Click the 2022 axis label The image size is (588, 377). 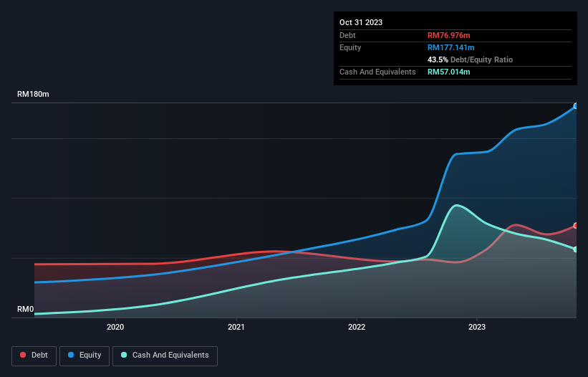356,327
